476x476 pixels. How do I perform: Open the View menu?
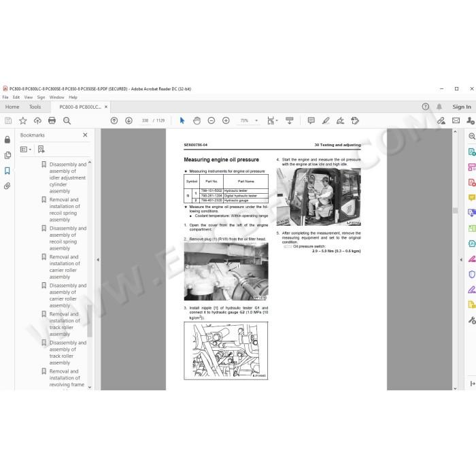[29, 97]
